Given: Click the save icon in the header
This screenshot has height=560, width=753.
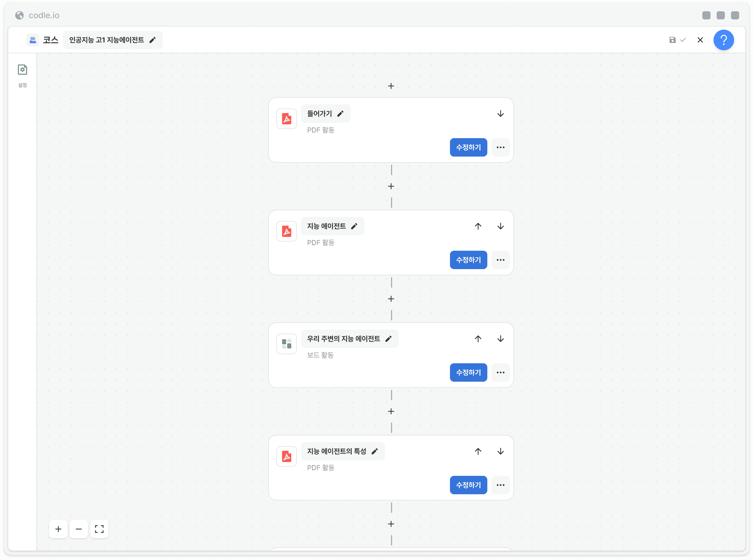Looking at the screenshot, I should tap(672, 40).
